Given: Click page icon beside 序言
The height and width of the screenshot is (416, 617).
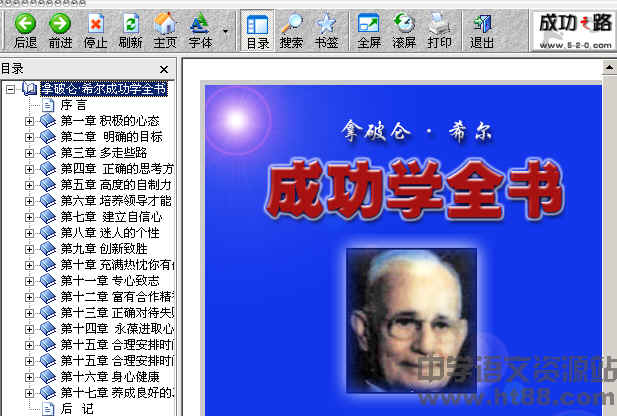Looking at the screenshot, I should point(48,105).
